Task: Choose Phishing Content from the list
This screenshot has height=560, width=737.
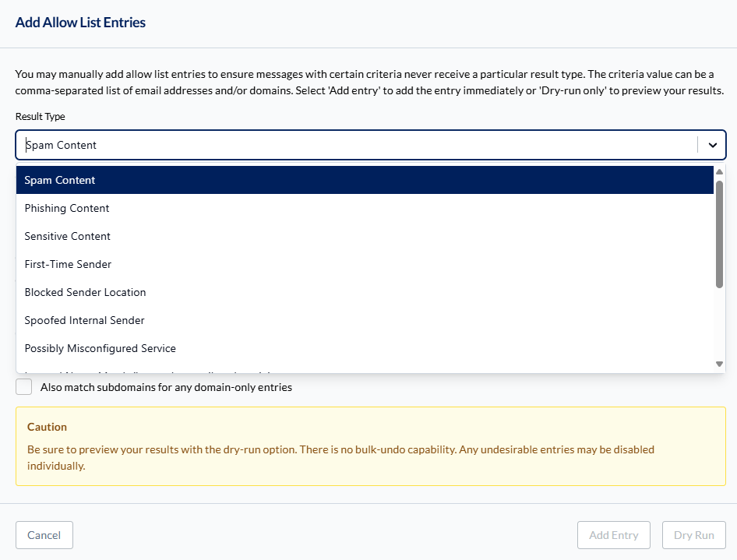Action: click(x=365, y=208)
